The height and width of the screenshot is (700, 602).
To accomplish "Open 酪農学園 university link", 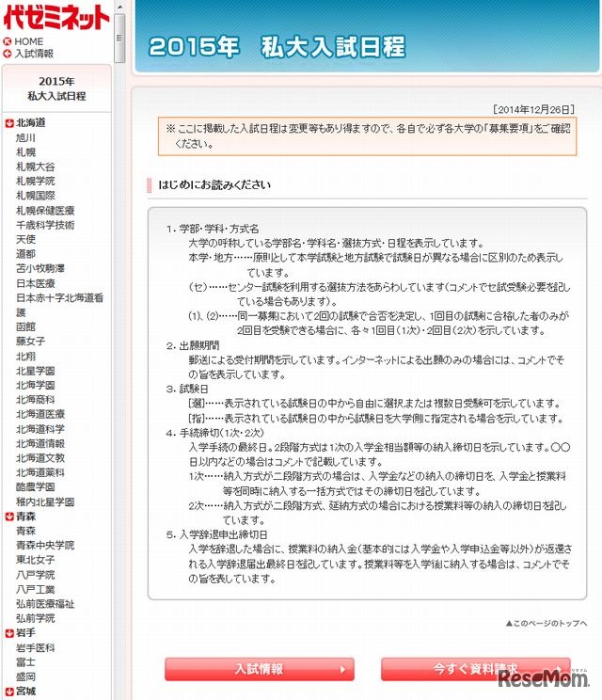I will pos(36,487).
